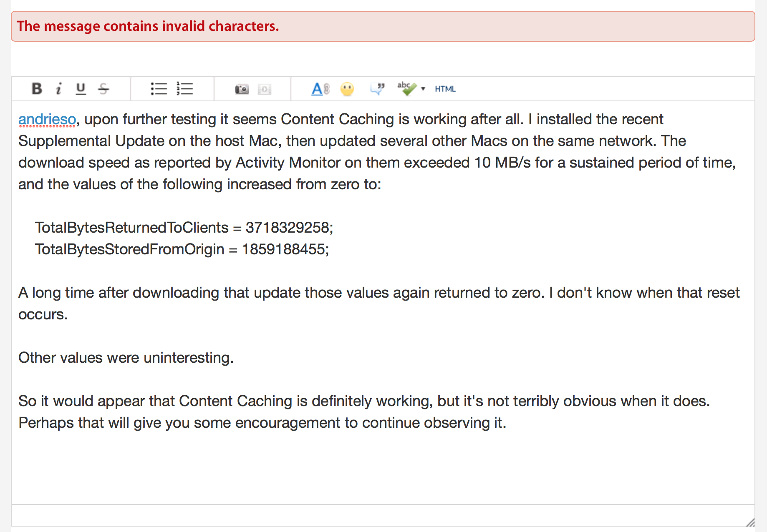Viewport: 767px width, 532px height.
Task: Toggle underline formatting
Action: [81, 89]
